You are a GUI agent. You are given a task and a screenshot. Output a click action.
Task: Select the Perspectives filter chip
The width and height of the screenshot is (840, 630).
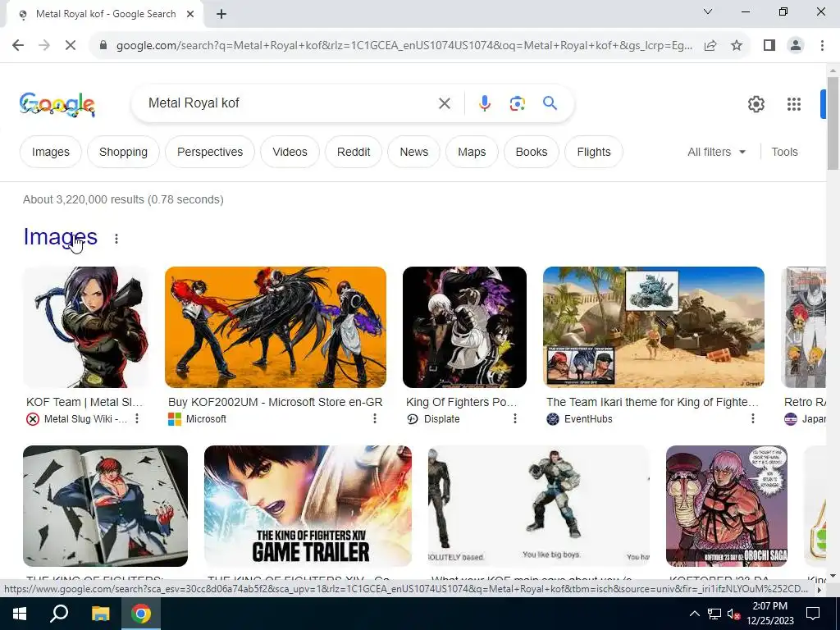tap(210, 152)
